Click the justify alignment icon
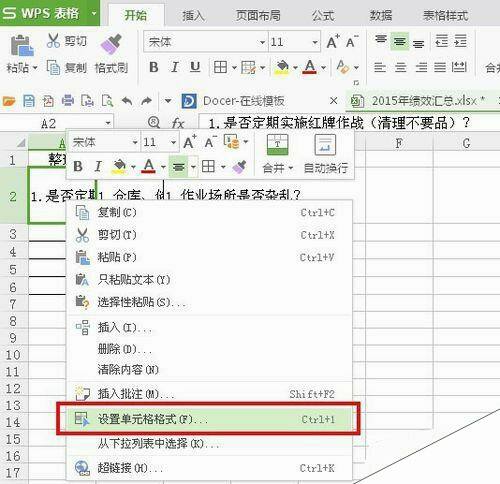Image resolution: width=500 pixels, height=484 pixels. (440, 67)
